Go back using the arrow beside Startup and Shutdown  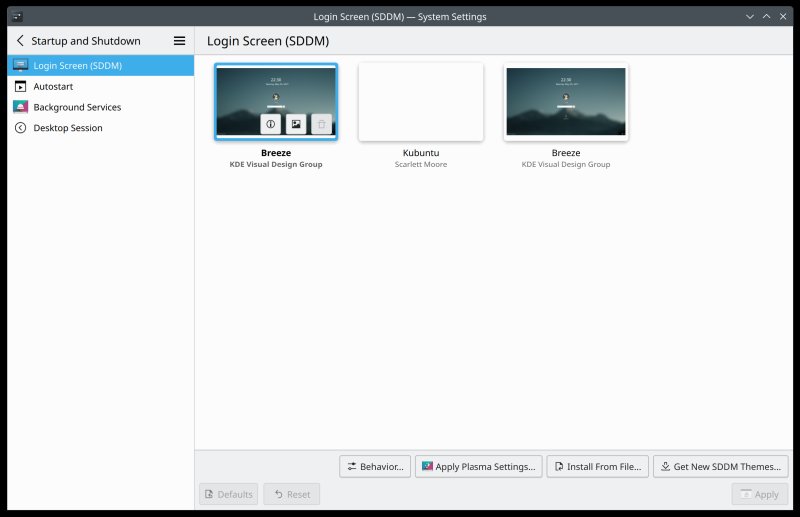pyautogui.click(x=20, y=41)
